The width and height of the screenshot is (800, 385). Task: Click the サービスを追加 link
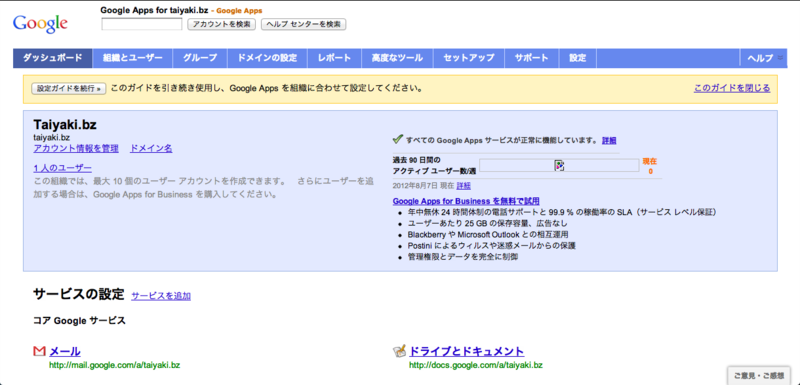click(161, 296)
